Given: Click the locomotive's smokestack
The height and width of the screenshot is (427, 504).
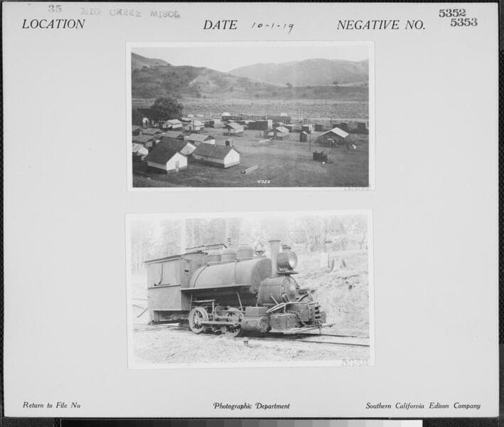Looking at the screenshot, I should (x=274, y=256).
